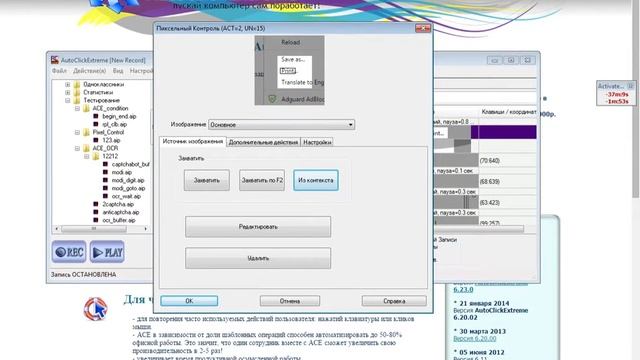Click the spl_clb.aip file icon

[x=96, y=124]
